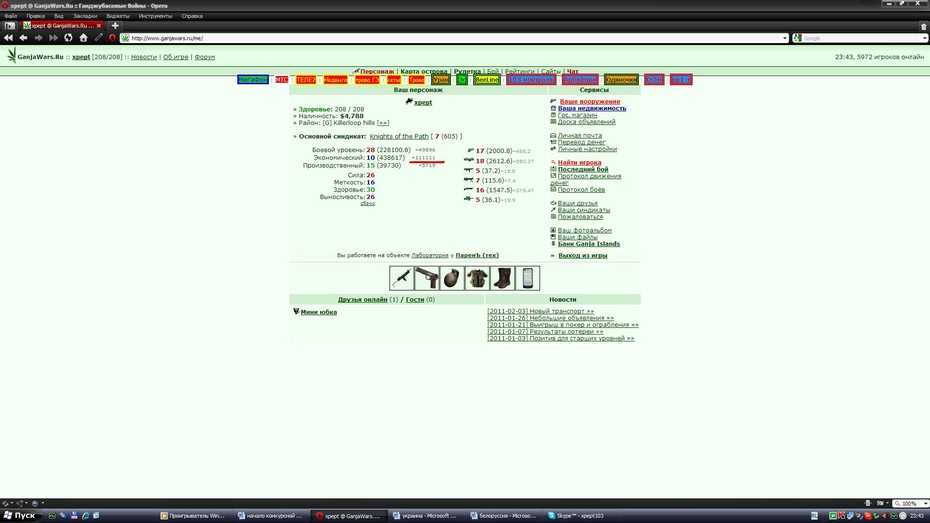The image size is (930, 523).
Task: Open the Вид menu
Action: (x=58, y=16)
